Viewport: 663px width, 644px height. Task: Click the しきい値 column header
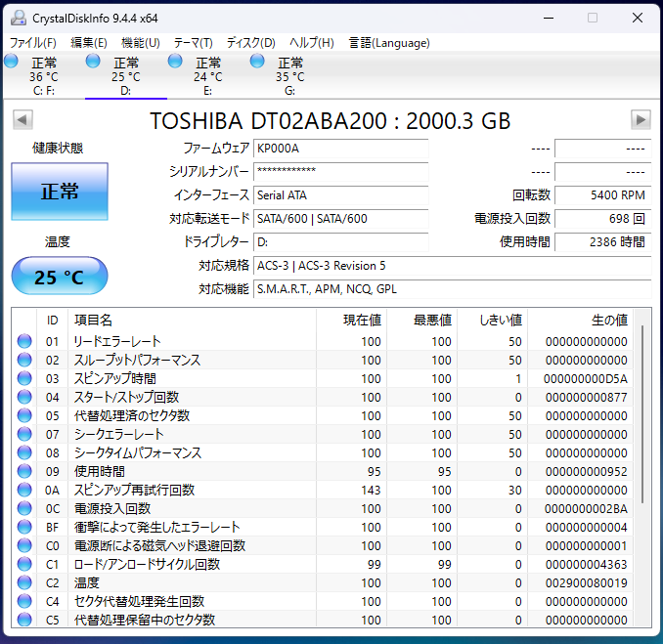point(493,321)
